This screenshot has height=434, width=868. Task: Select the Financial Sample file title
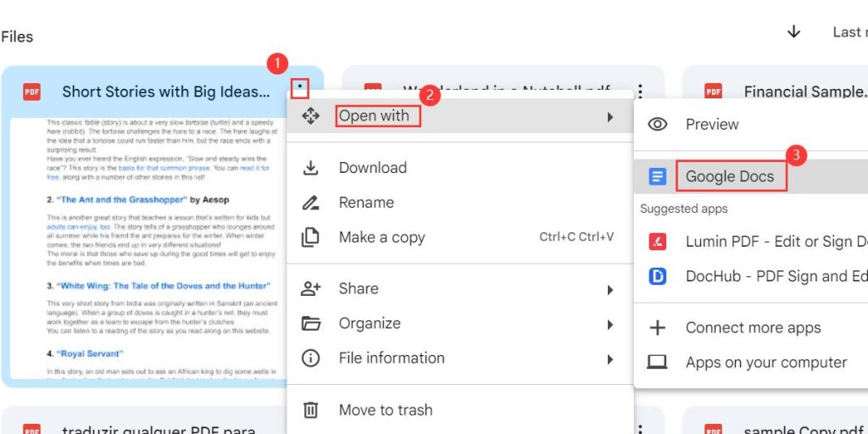805,92
